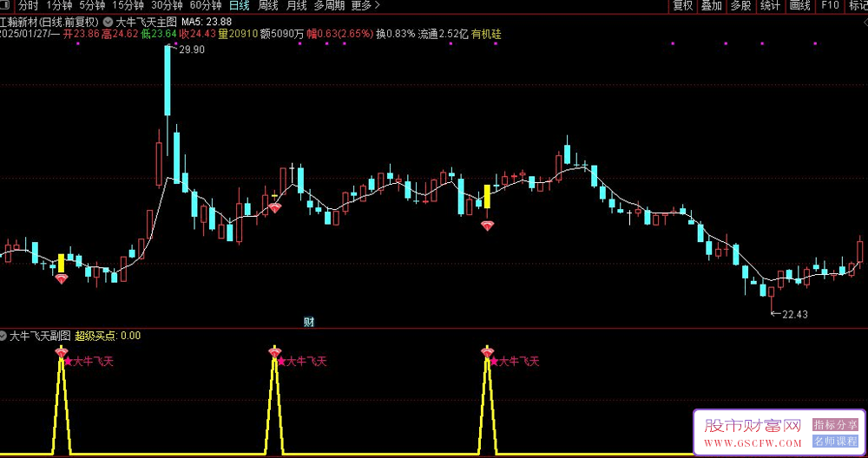Select the 30分钟 period tab

[x=167, y=6]
